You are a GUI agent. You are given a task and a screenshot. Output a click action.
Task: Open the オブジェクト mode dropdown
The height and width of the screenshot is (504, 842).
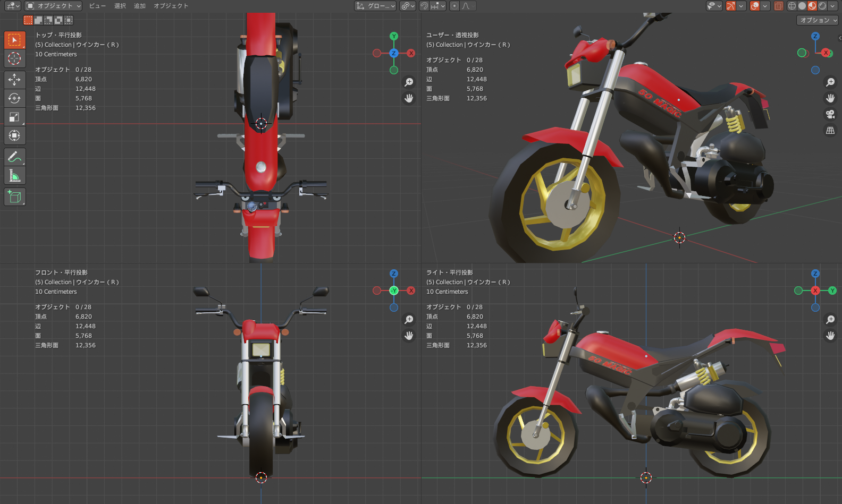54,6
